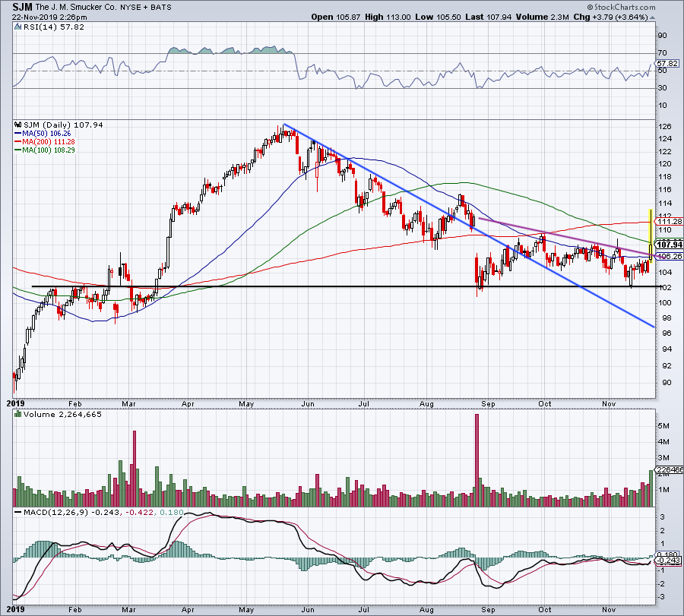
Task: Click the SJM (Daily) 107.94 legend
Action: click(63, 125)
